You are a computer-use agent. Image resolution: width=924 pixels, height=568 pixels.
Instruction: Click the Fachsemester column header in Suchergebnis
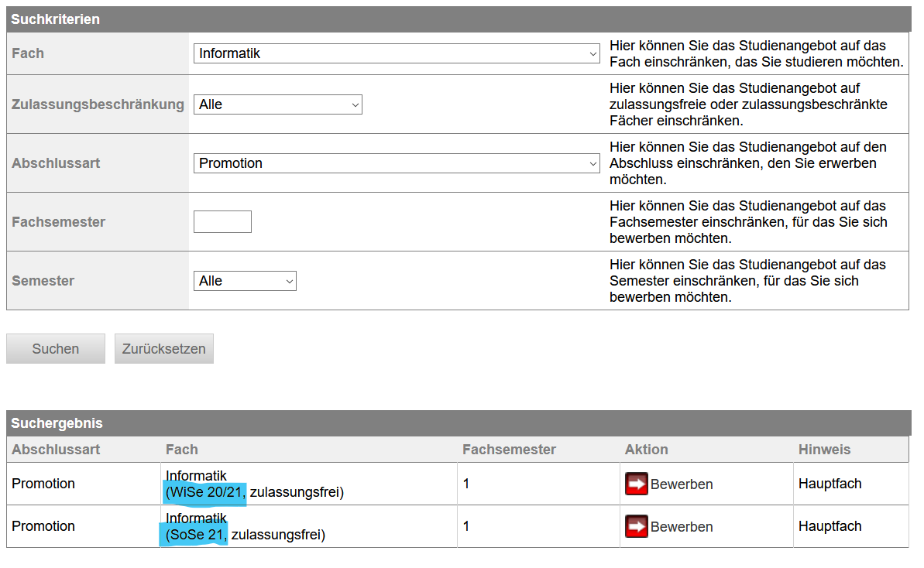[509, 450]
